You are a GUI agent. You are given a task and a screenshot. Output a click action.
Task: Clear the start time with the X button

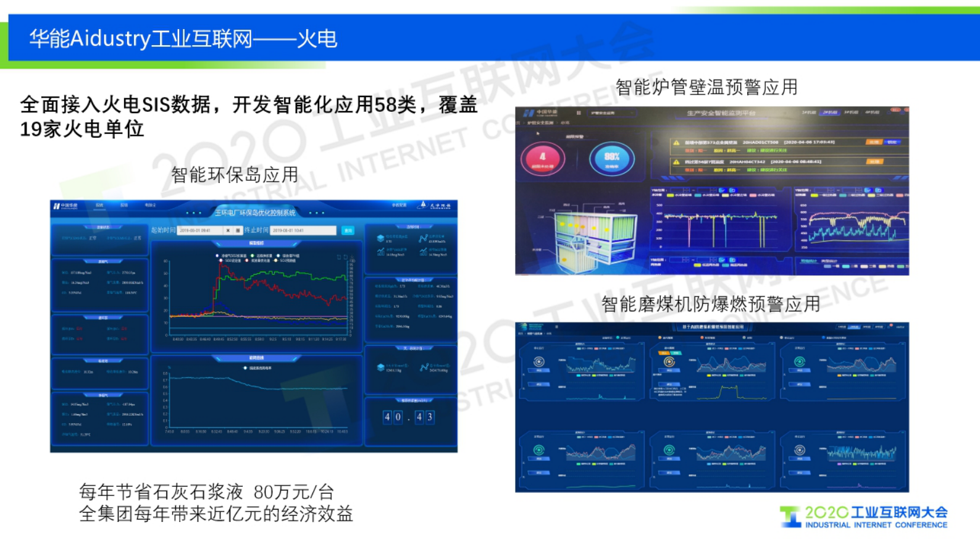tap(228, 230)
